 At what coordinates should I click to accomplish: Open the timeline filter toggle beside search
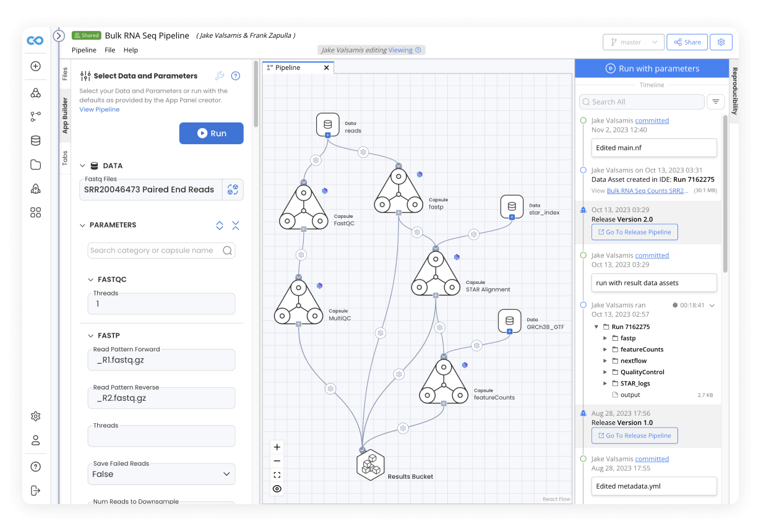point(716,101)
